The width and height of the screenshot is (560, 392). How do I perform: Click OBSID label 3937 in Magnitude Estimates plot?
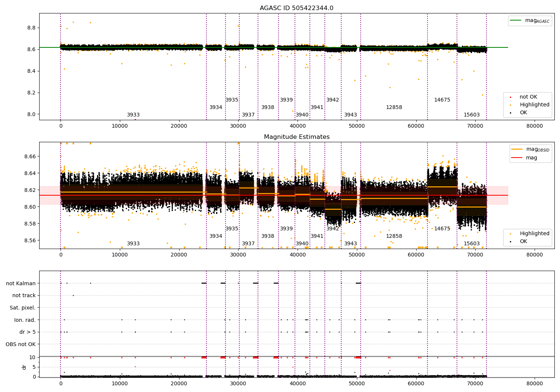(248, 244)
